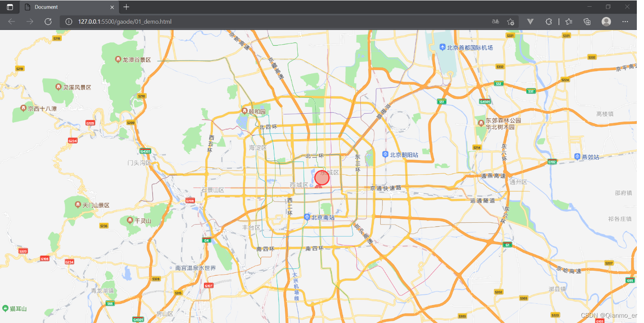Click the G107 road shield
The image size is (644, 323).
pos(209,285)
